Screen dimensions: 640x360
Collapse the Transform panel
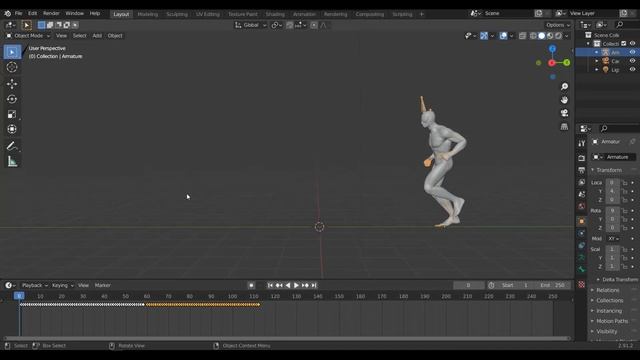pyautogui.click(x=609, y=170)
